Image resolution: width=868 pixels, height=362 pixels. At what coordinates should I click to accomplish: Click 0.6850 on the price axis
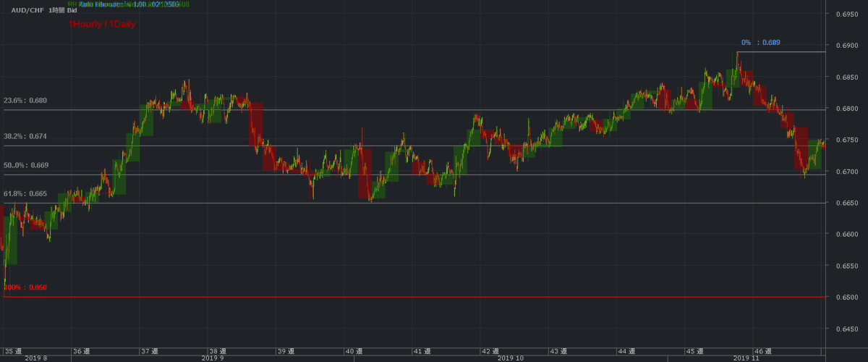[846, 77]
